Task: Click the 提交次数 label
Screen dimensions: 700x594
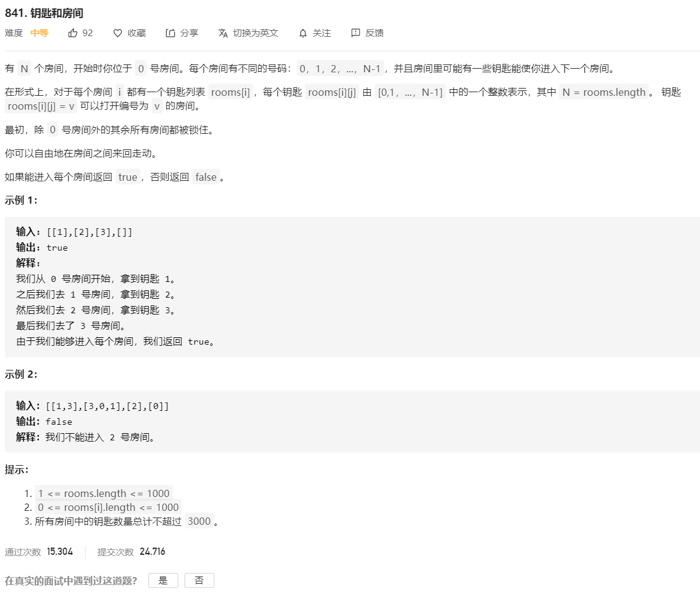Action: point(116,552)
